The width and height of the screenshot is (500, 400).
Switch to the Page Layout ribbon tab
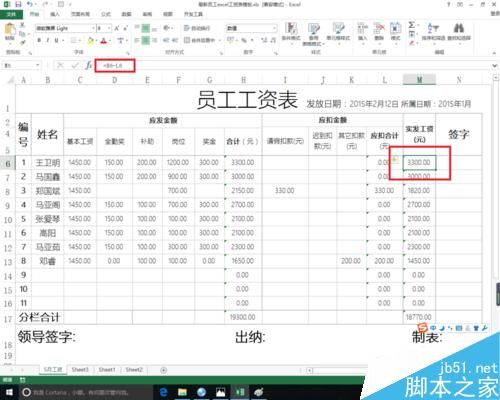click(80, 14)
